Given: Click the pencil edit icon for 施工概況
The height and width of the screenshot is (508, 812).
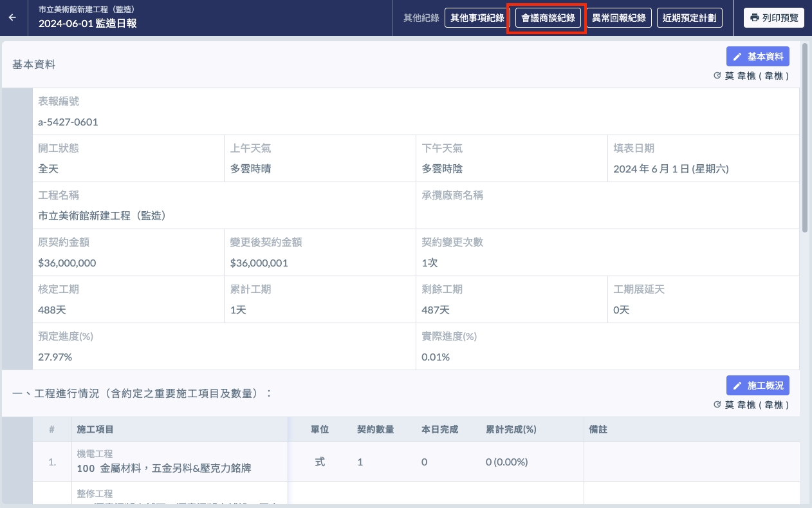Looking at the screenshot, I should (737, 386).
